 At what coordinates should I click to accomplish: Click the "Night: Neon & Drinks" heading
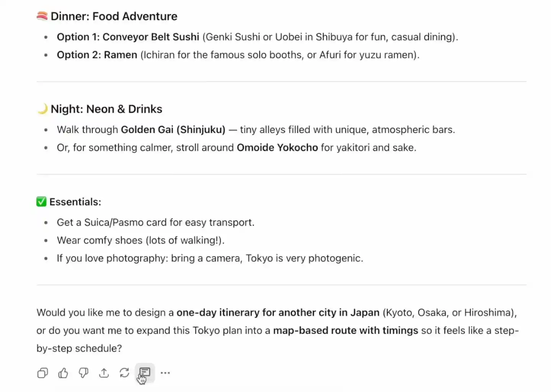coord(106,109)
